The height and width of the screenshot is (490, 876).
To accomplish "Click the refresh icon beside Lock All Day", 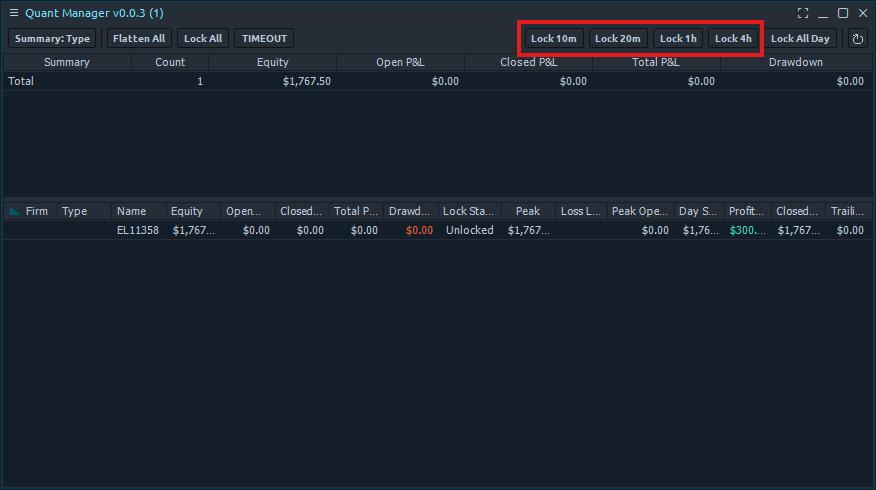I will pyautogui.click(x=857, y=39).
